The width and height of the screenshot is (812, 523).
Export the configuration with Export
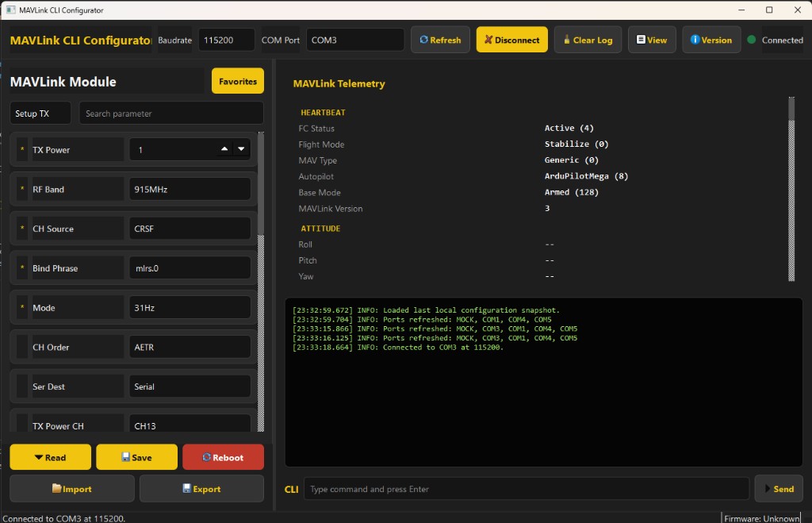[x=201, y=489]
